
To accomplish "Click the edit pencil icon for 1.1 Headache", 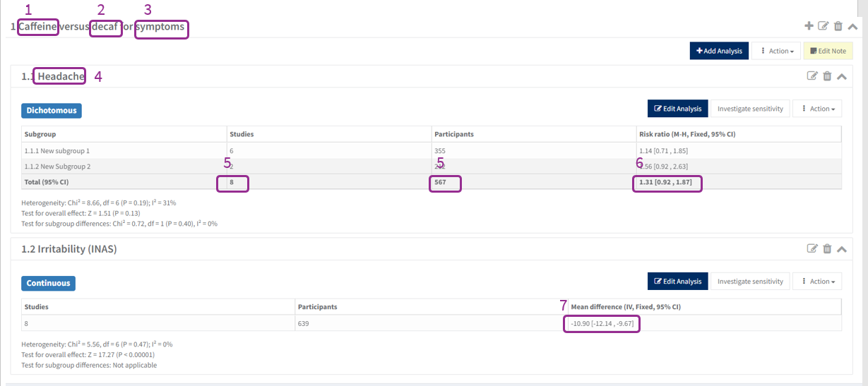I will tap(812, 76).
